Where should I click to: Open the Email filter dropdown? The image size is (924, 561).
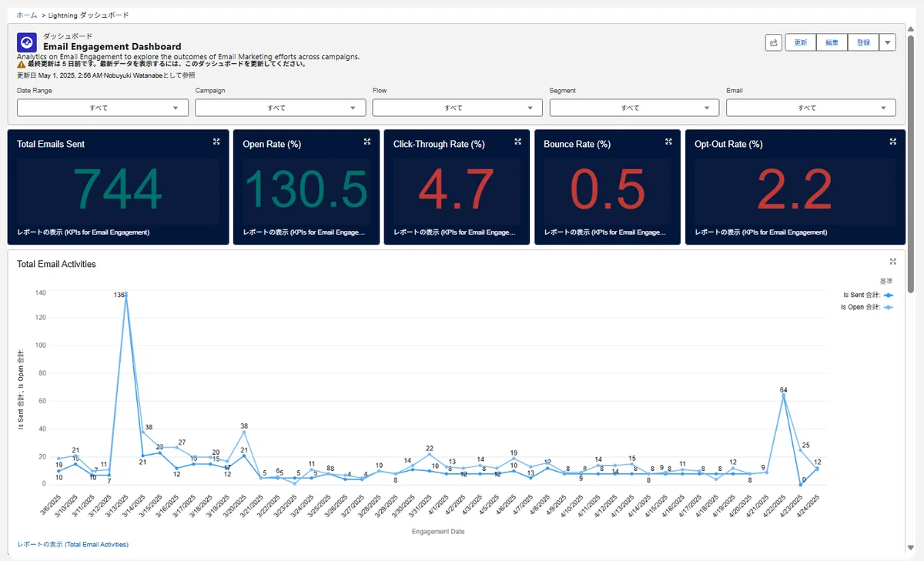(x=811, y=108)
